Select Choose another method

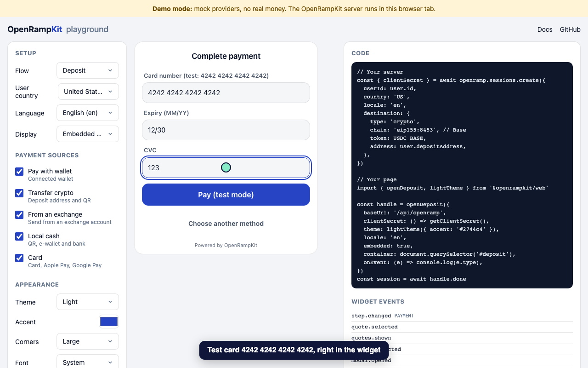(226, 224)
